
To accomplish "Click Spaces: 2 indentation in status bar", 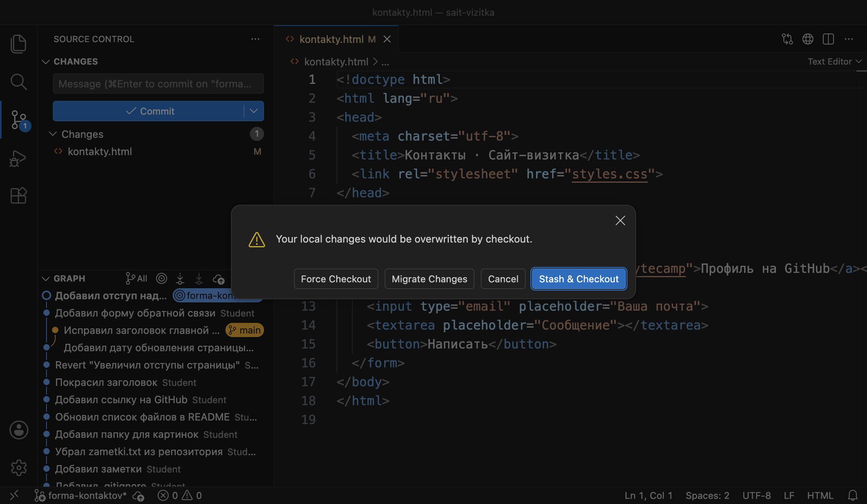I will click(x=707, y=495).
